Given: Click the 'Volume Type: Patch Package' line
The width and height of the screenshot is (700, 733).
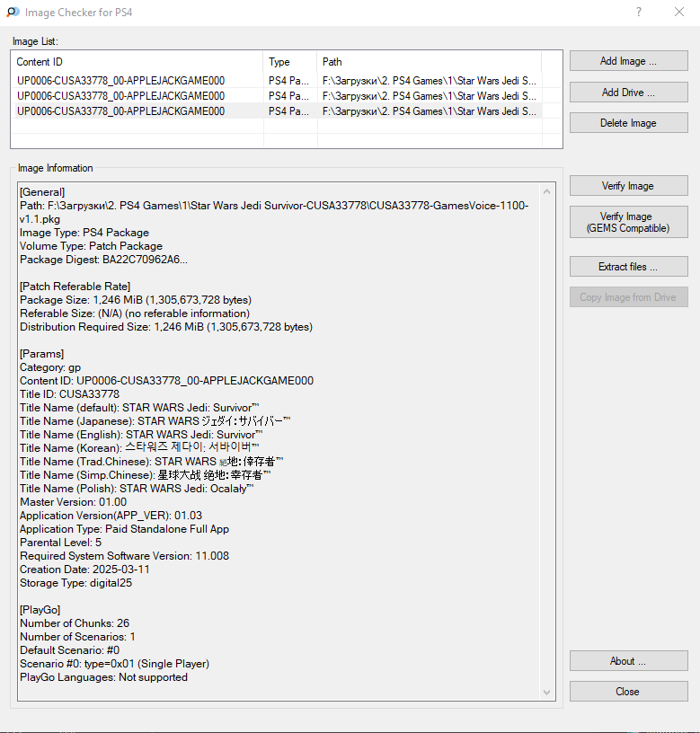Looking at the screenshot, I should click(91, 246).
